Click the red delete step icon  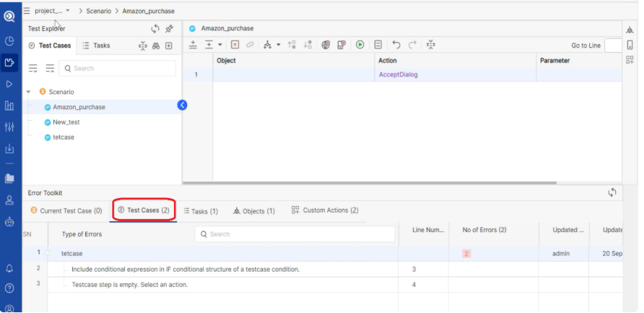[235, 45]
